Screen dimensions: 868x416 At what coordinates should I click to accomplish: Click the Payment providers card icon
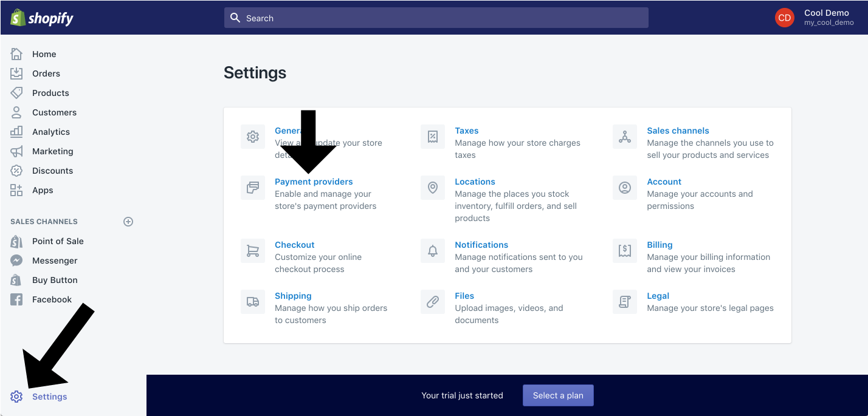tap(253, 188)
